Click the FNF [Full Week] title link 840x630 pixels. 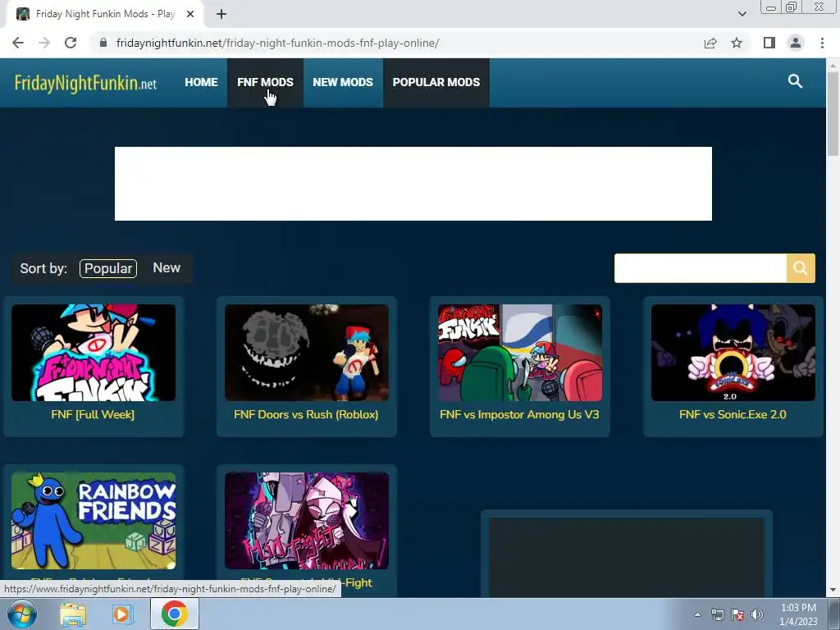pos(93,414)
